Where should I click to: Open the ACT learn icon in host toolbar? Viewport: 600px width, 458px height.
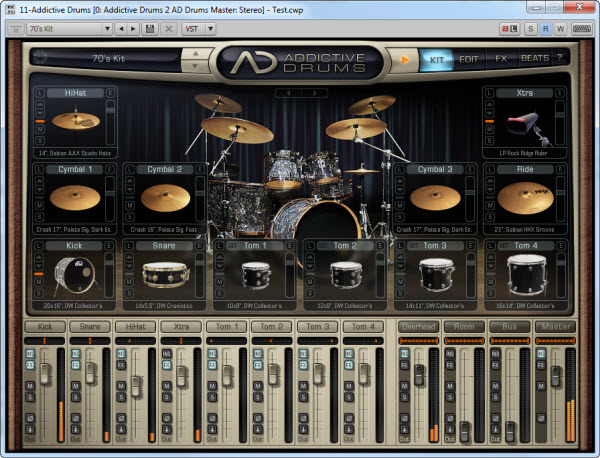(510, 29)
